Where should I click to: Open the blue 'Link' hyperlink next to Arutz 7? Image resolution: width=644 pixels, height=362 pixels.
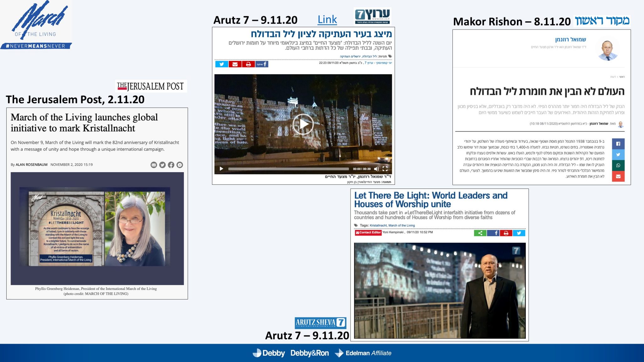tap(327, 20)
